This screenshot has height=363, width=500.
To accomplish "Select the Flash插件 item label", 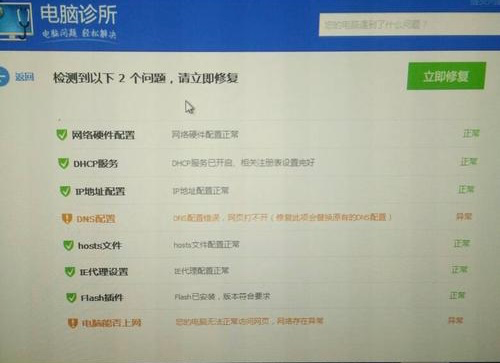I will 102,298.
